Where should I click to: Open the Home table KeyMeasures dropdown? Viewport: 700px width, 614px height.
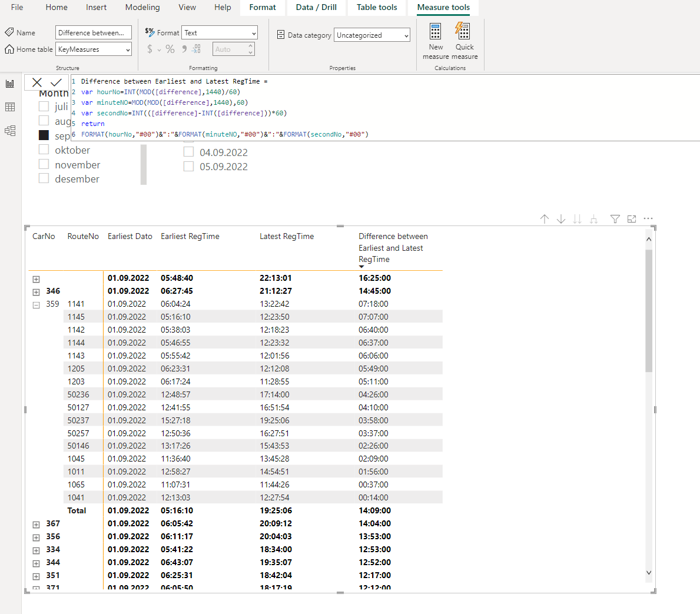(x=94, y=49)
